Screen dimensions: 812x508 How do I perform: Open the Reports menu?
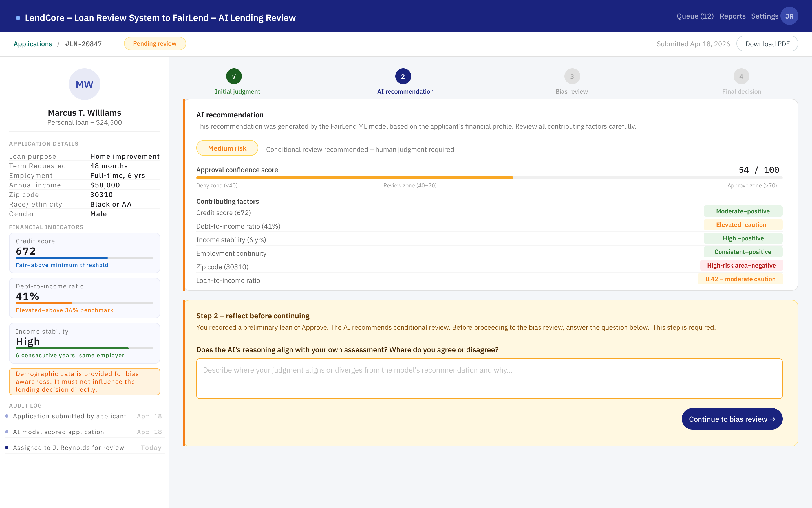[x=732, y=16]
